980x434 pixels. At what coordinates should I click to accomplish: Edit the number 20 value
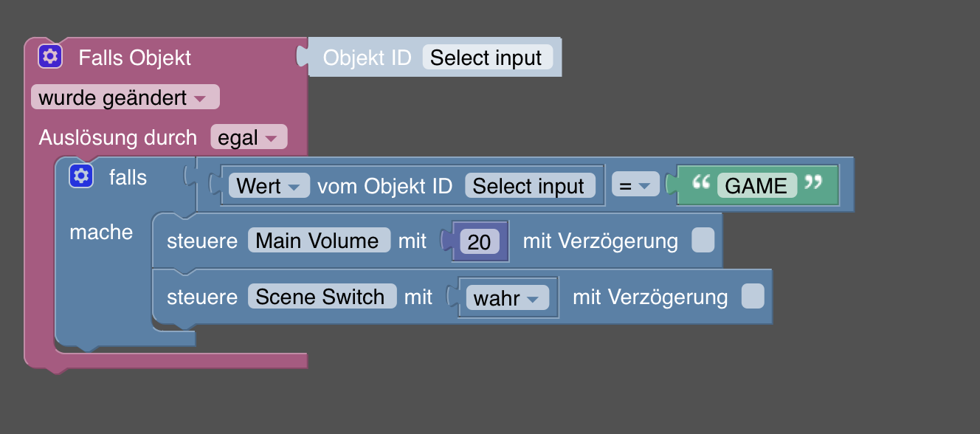(479, 241)
